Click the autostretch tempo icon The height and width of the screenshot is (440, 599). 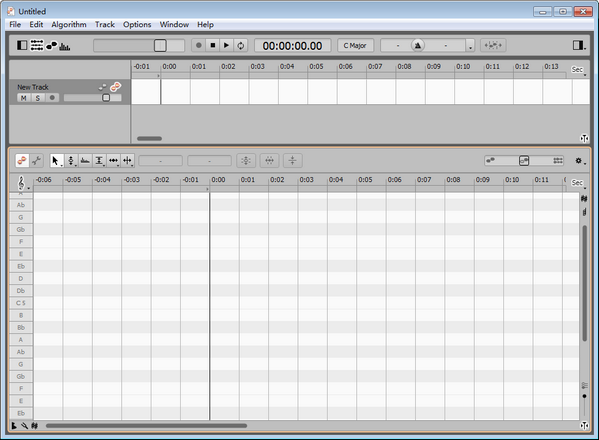point(493,45)
